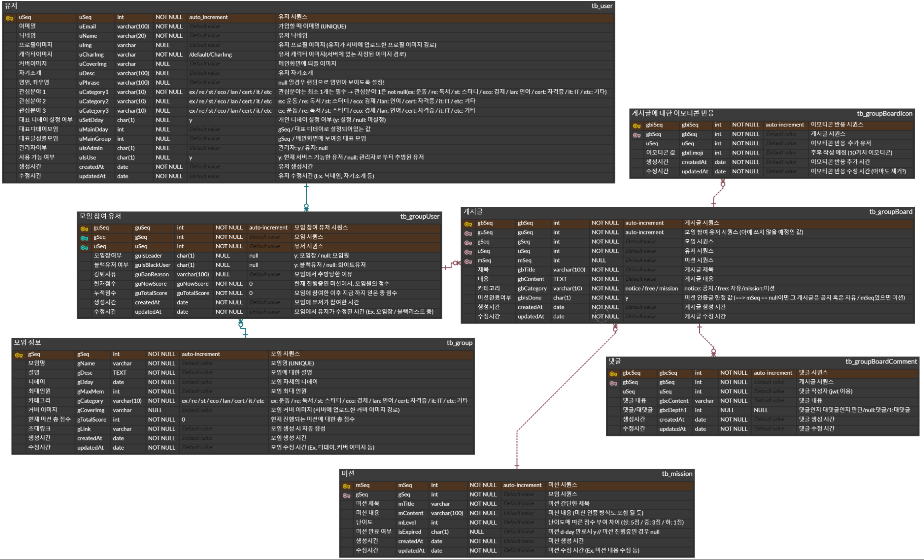This screenshot has height=560, width=924.
Task: Click the yellow key icon beside gbiSeq in tb_groupBoardIcon
Action: click(x=636, y=126)
